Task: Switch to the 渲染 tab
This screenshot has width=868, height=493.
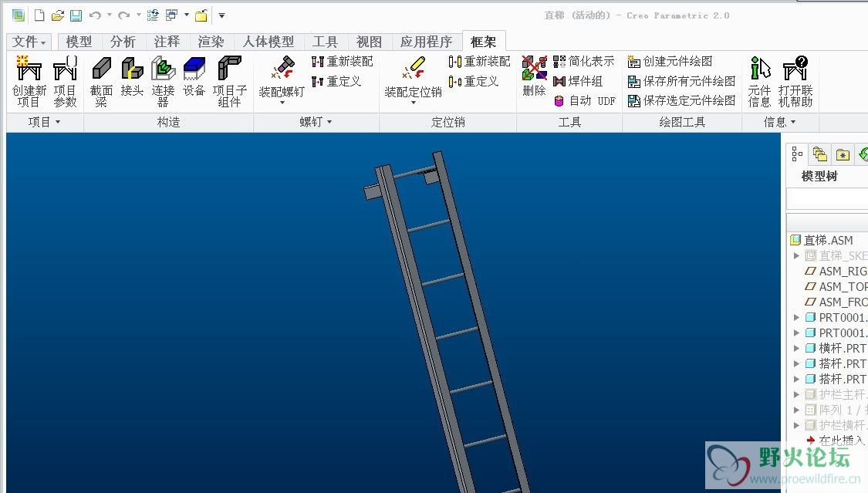Action: (211, 42)
